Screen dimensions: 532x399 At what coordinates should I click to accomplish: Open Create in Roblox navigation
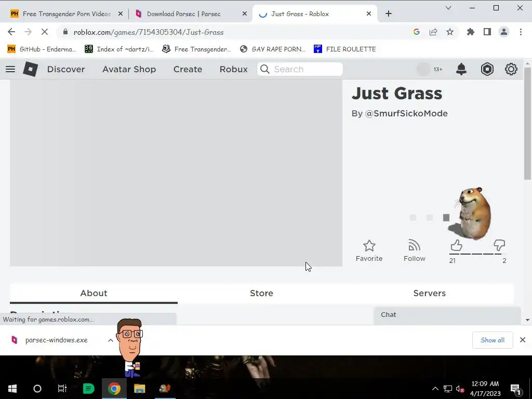[188, 69]
